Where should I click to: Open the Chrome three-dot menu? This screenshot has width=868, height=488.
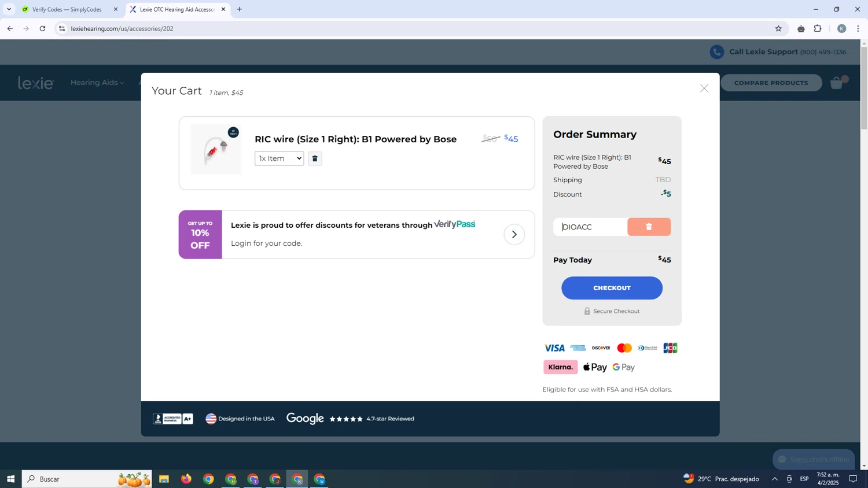[858, 28]
